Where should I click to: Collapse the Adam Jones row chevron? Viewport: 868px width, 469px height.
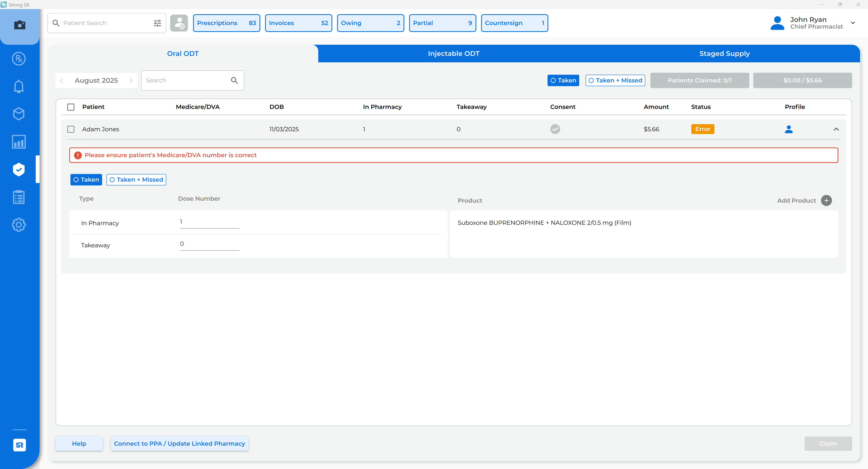coord(836,129)
